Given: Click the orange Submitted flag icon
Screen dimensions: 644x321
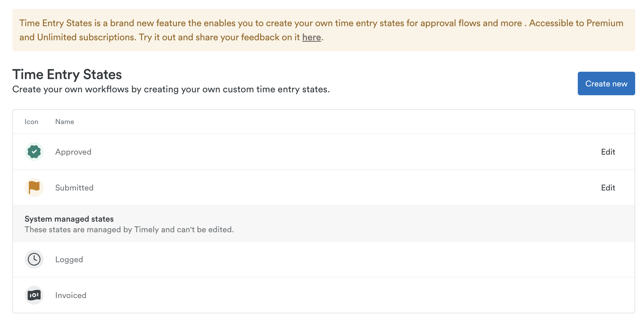Looking at the screenshot, I should [34, 188].
